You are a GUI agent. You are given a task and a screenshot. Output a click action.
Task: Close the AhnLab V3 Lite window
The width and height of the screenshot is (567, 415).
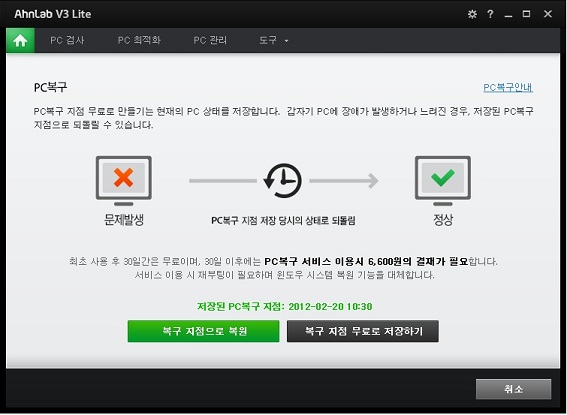tap(548, 14)
